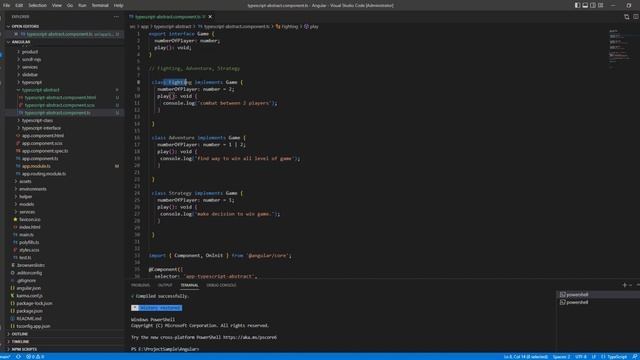The width and height of the screenshot is (640, 360).
Task: Open angular.json file
Action: coord(29,288)
